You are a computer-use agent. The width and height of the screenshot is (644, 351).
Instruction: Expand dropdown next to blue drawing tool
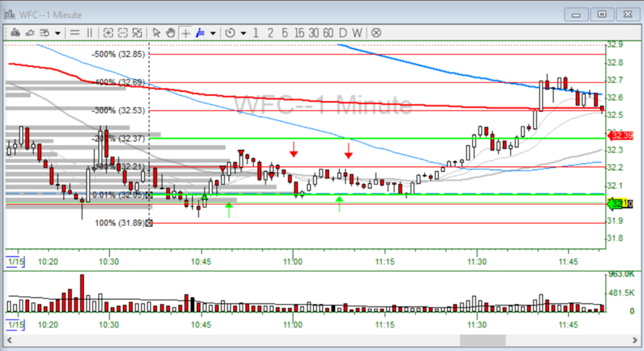tap(213, 33)
